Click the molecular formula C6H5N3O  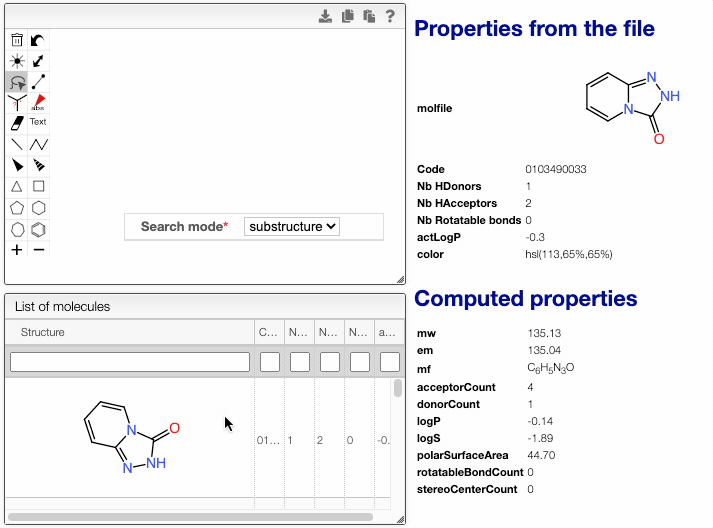point(551,368)
